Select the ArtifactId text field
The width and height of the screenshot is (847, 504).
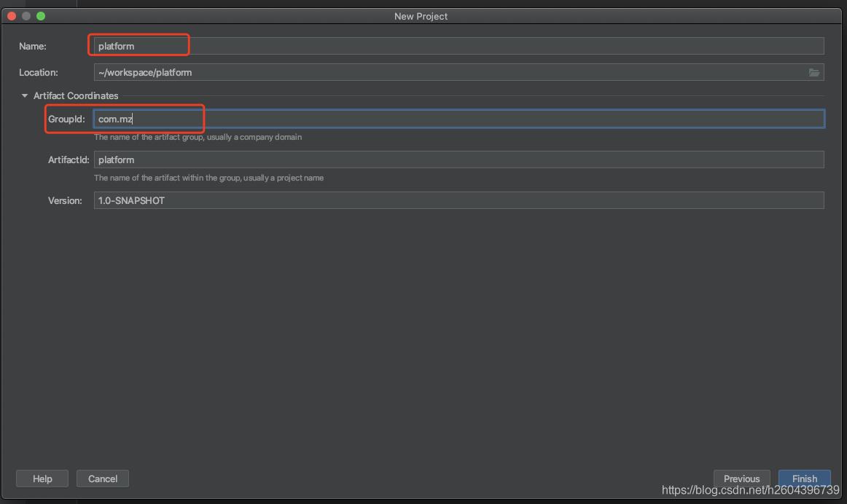[x=458, y=160]
